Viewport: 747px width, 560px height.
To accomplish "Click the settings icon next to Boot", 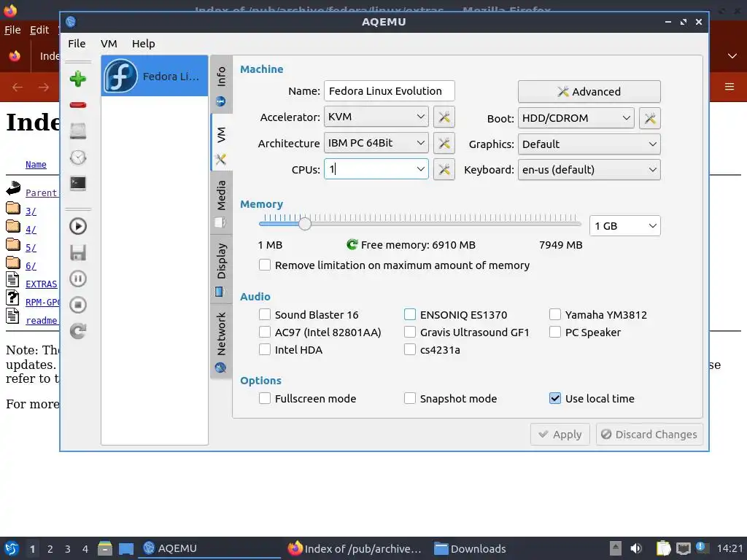I will 650,118.
